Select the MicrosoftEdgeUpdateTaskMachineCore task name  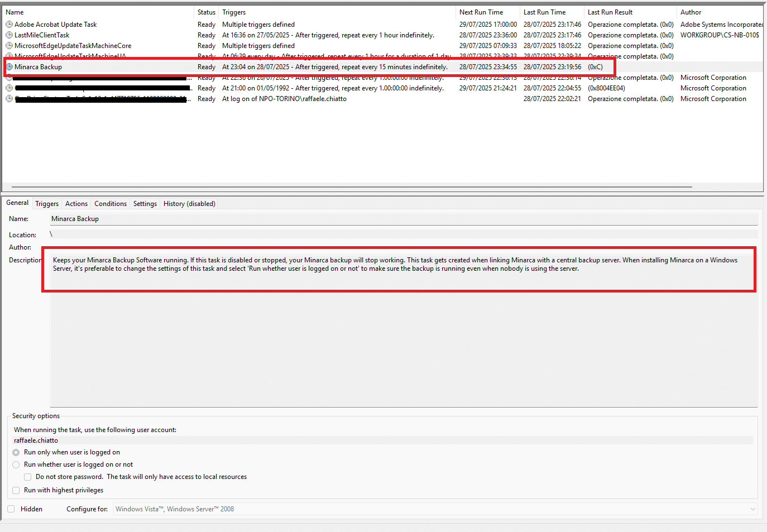tap(73, 46)
